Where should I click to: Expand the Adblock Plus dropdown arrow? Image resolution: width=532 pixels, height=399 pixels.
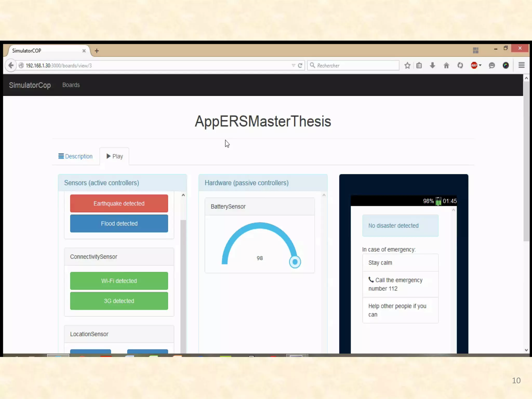point(480,65)
